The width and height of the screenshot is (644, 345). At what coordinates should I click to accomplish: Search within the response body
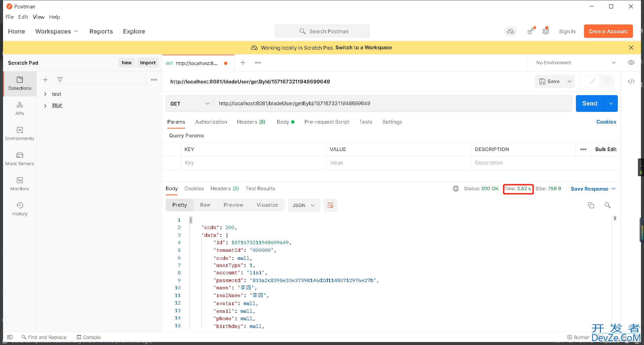[607, 205]
